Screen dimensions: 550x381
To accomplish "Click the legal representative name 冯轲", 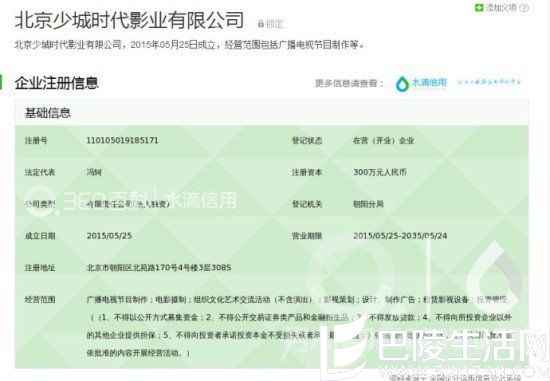I will point(94,172).
